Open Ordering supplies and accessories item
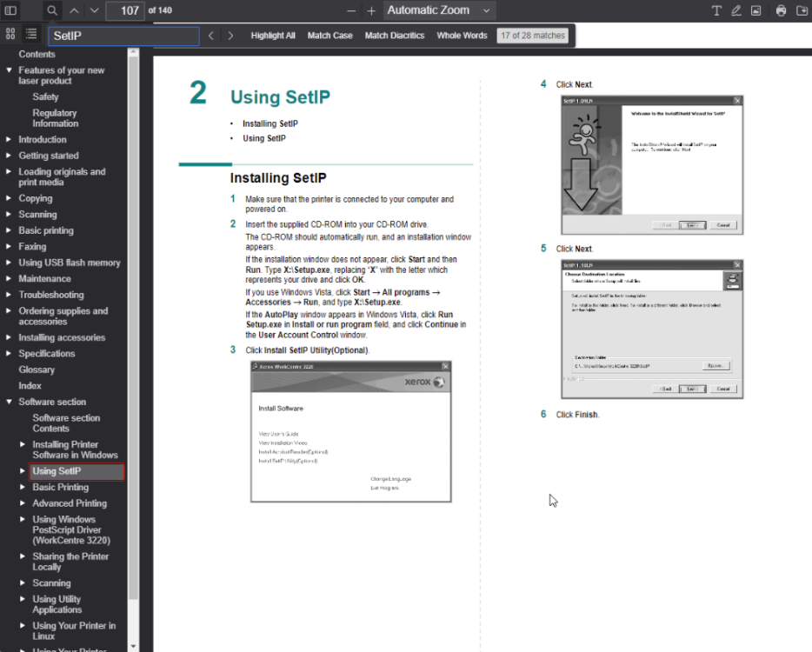 [x=63, y=316]
